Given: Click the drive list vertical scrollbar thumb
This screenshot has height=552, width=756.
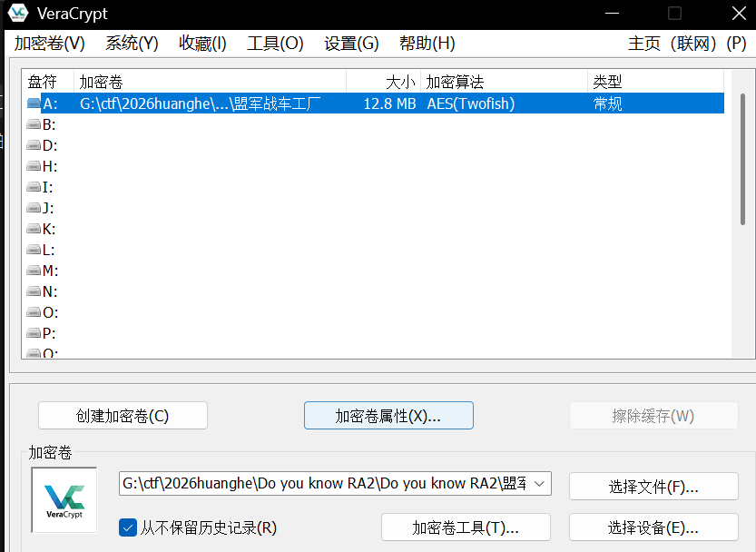Looking at the screenshot, I should click(743, 159).
